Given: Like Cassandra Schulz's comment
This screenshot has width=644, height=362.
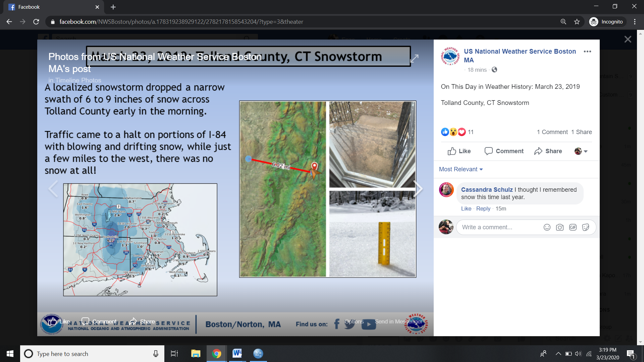Looking at the screenshot, I should point(466,208).
